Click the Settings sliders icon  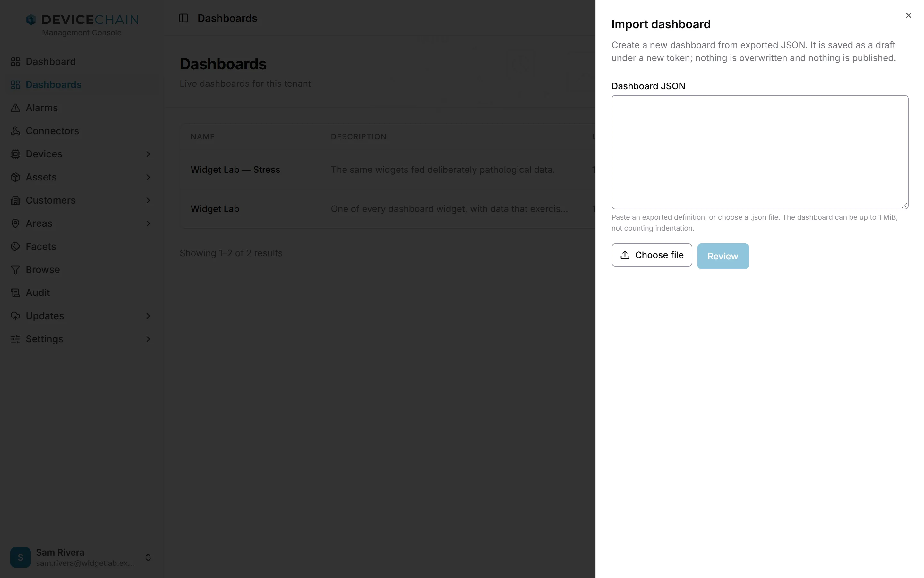tap(15, 339)
